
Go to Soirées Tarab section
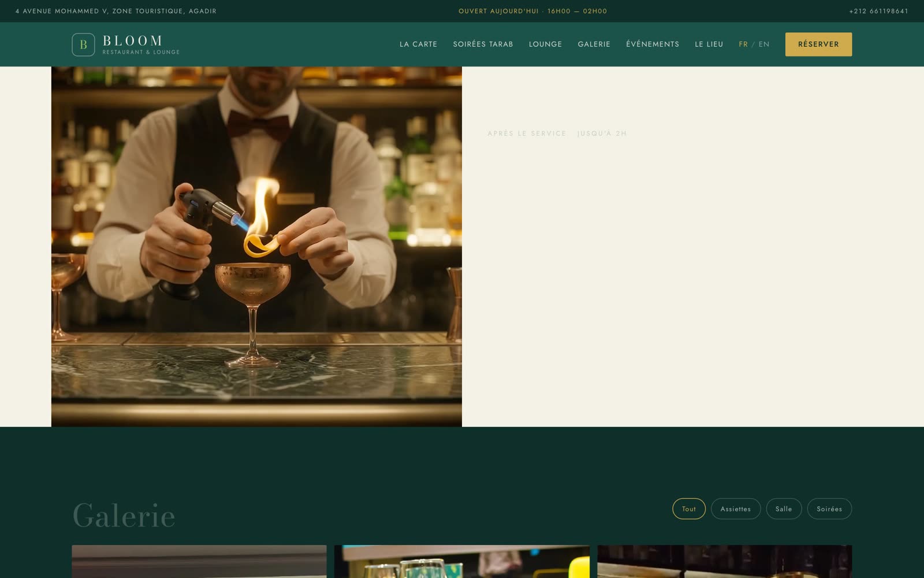click(x=483, y=45)
